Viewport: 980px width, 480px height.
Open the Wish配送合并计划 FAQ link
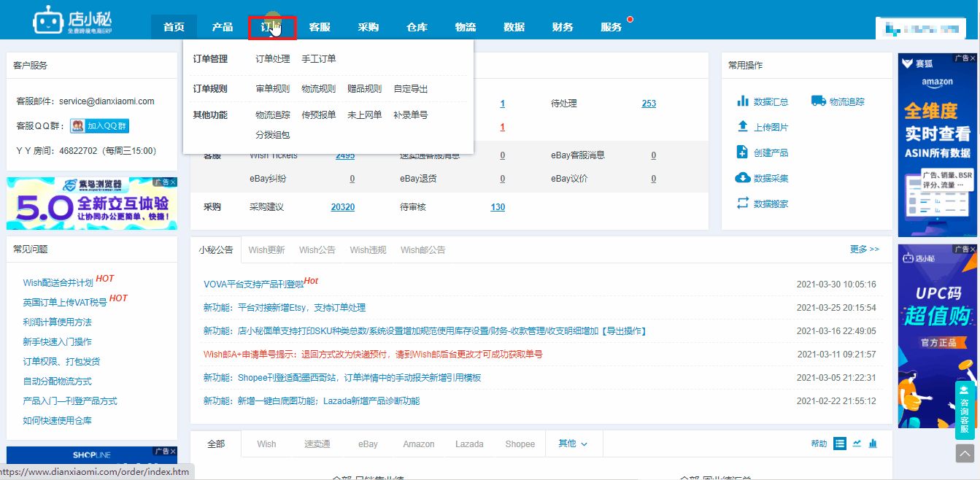coord(58,283)
